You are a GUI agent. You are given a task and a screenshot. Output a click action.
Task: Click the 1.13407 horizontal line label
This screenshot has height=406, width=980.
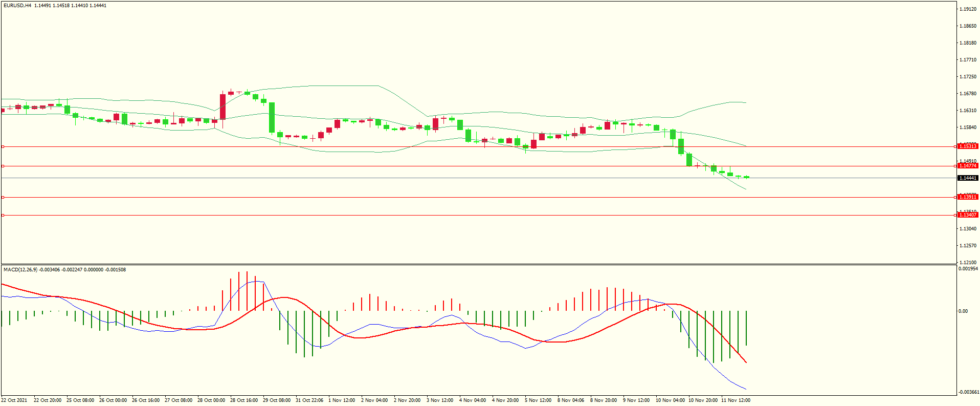pyautogui.click(x=967, y=215)
